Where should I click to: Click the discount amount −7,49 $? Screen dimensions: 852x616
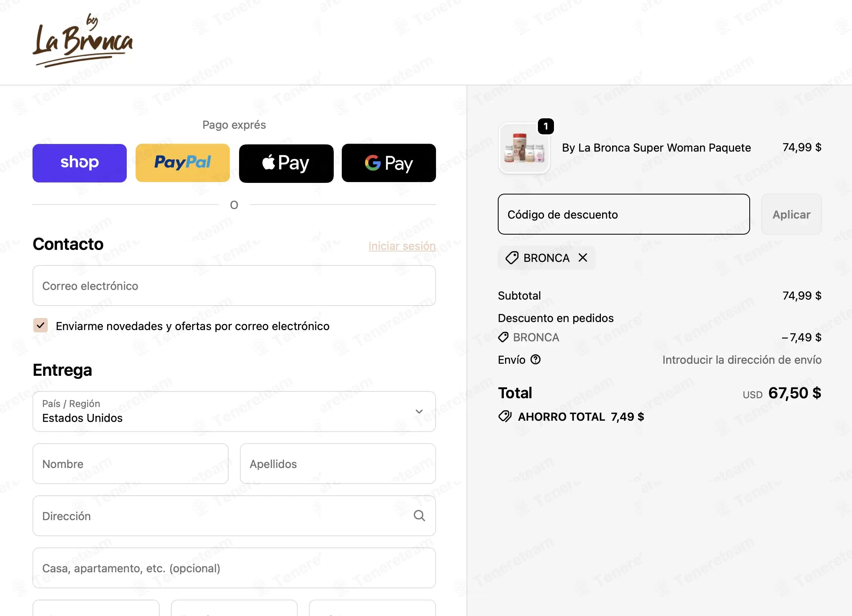coord(801,337)
